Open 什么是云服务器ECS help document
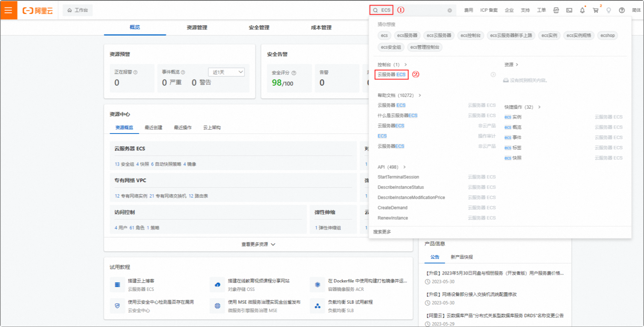This screenshot has width=644, height=327. pos(397,115)
